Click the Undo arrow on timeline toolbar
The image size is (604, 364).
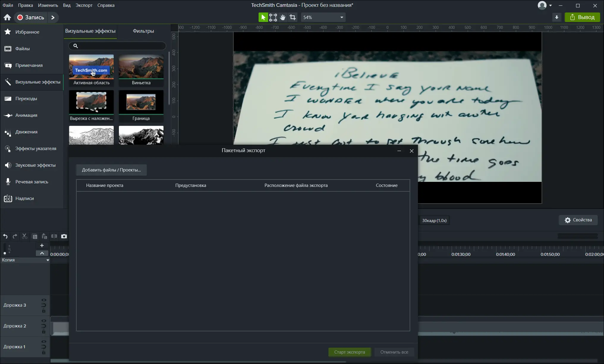pyautogui.click(x=5, y=236)
